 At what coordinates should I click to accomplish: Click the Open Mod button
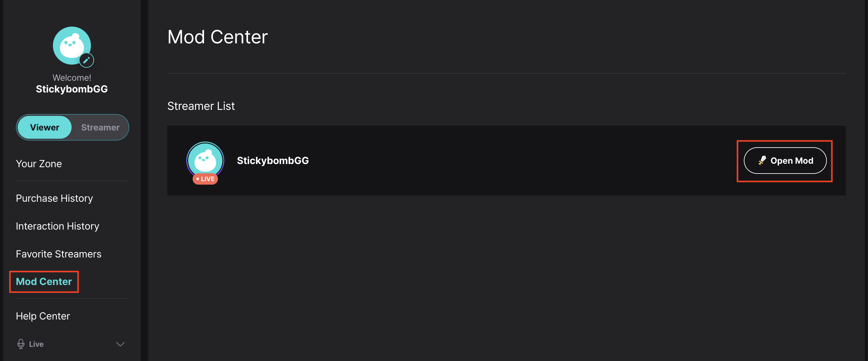(785, 161)
